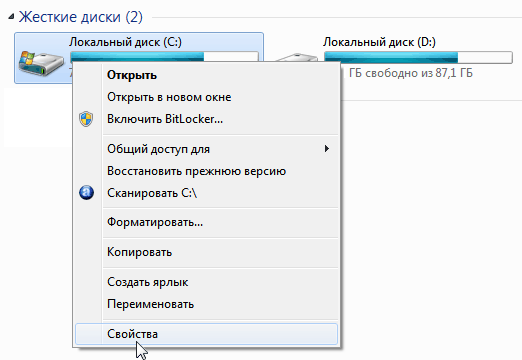This screenshot has height=360, width=522.
Task: Select the partially hidden D: drive icon
Action: pos(297,57)
